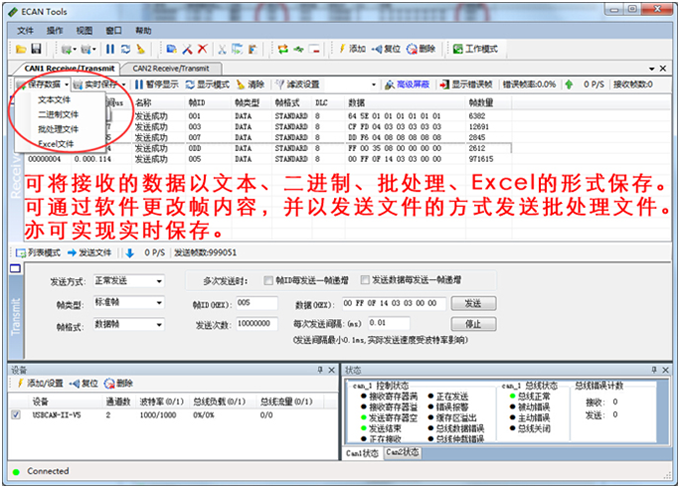Click the Delete (删除) toolbar button

coord(420,48)
